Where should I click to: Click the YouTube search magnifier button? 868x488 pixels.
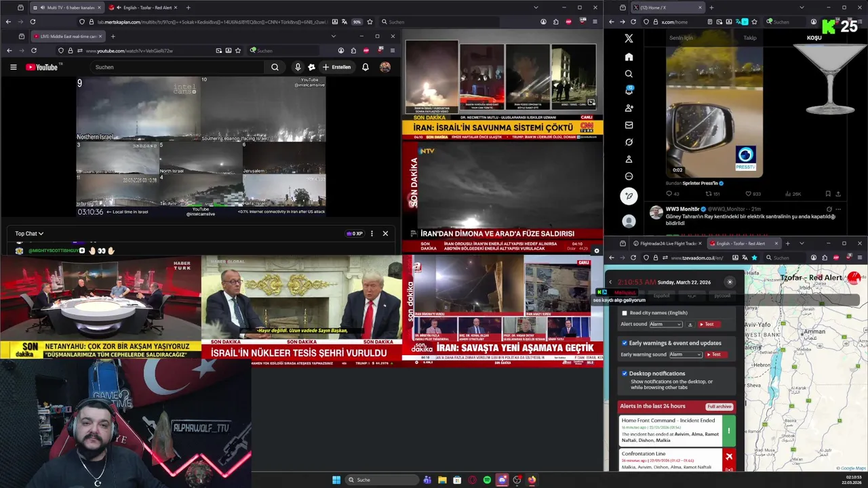(275, 67)
